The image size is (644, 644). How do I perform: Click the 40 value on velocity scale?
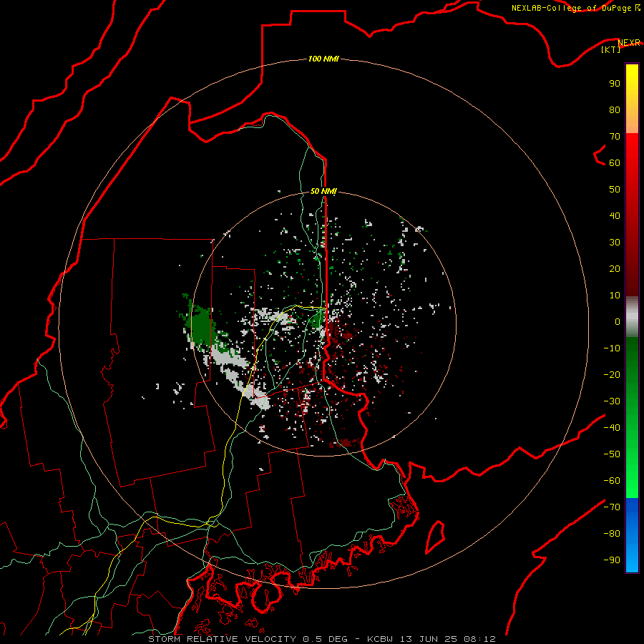[615, 215]
